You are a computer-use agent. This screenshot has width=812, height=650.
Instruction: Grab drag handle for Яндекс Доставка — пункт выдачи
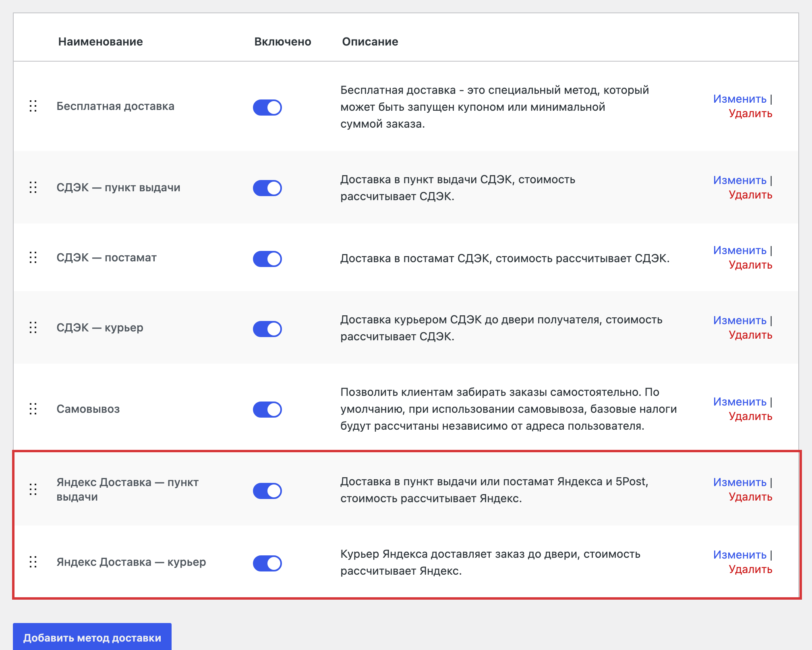pyautogui.click(x=33, y=489)
